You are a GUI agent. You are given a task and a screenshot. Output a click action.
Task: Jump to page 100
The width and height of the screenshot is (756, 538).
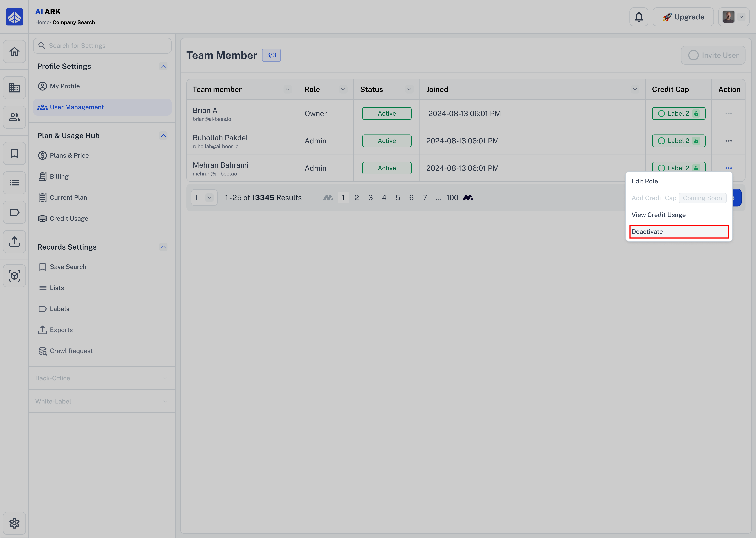point(452,198)
